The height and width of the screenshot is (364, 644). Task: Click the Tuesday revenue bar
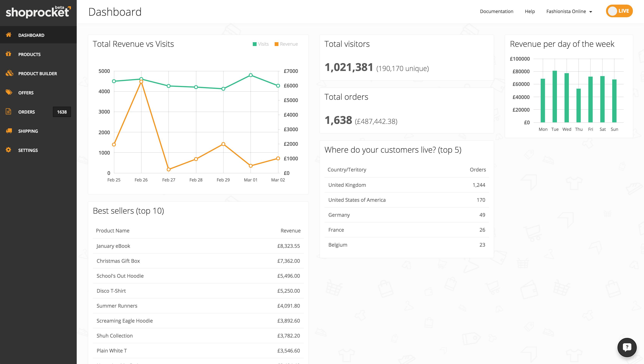(x=554, y=96)
